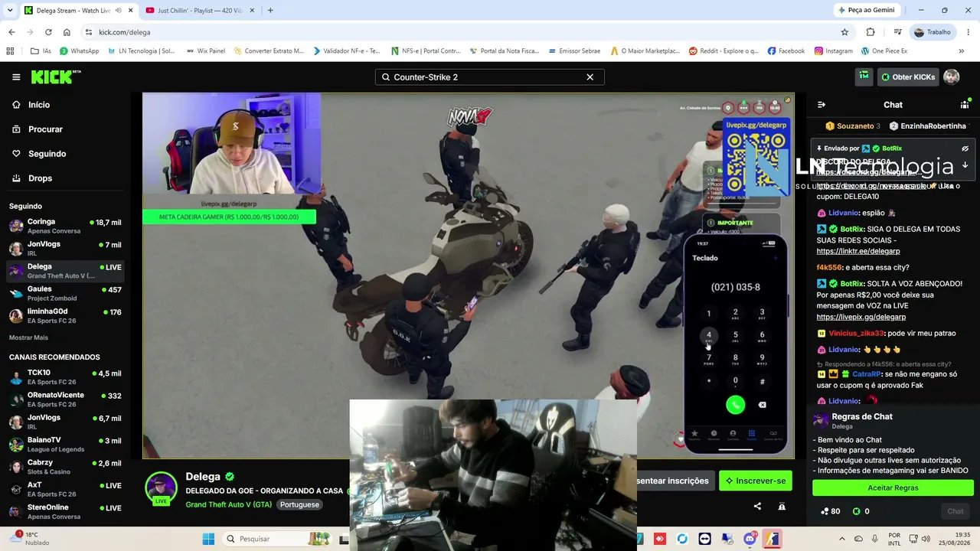
Task: Open the livepix.gg/delegarp link in chat
Action: 861,317
